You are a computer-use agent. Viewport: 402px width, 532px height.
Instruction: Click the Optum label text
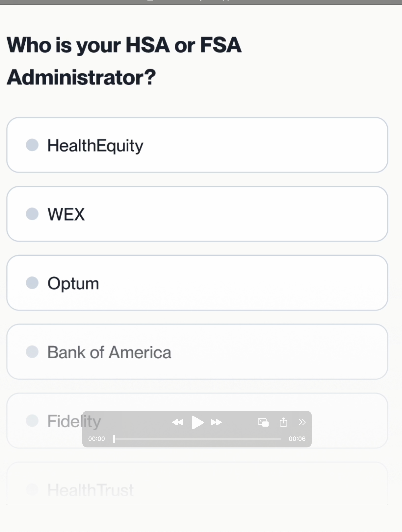click(73, 284)
